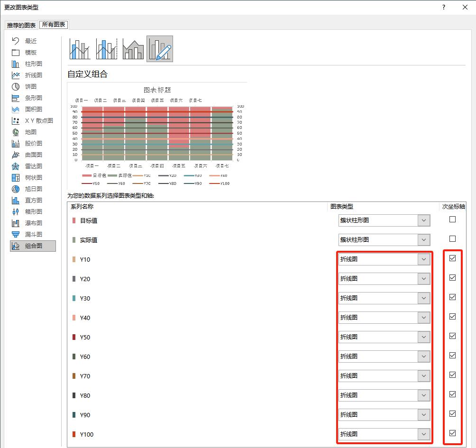Choose the Sunburst (旭日图) icon
The height and width of the screenshot is (448, 476).
tap(16, 189)
